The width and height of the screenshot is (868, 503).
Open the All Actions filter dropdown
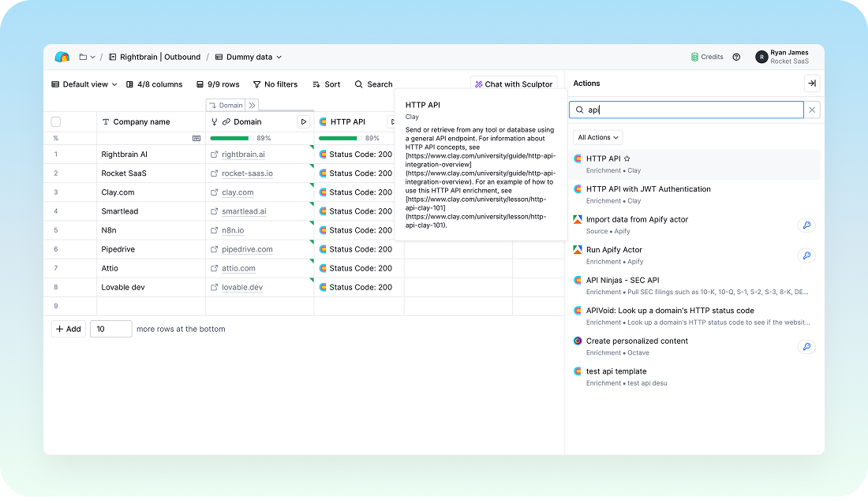coord(598,137)
